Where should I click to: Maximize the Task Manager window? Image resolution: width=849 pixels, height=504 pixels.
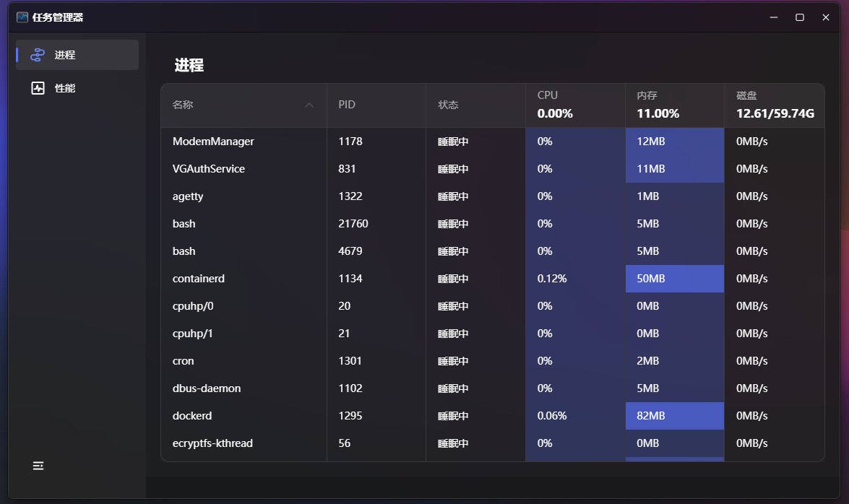(x=800, y=17)
